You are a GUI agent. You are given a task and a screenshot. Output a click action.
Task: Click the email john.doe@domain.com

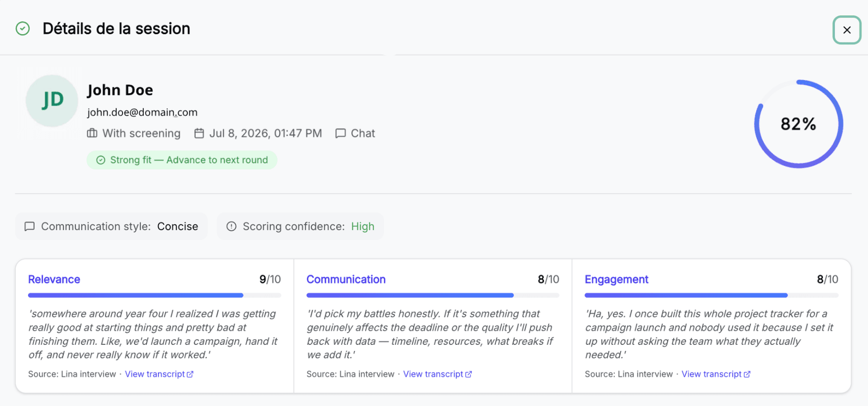pyautogui.click(x=142, y=112)
